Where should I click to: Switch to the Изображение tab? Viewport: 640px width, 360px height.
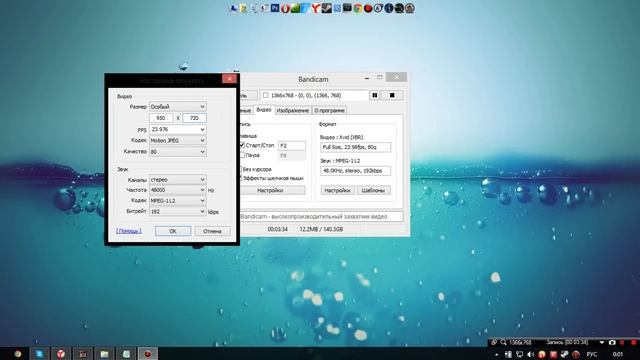click(x=293, y=110)
